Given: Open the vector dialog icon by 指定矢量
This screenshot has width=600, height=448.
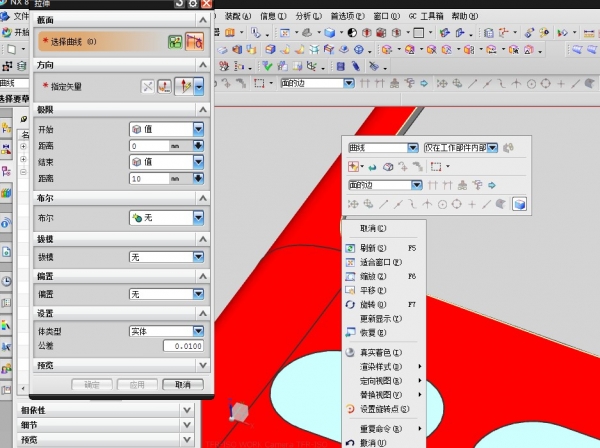Looking at the screenshot, I should pyautogui.click(x=165, y=87).
